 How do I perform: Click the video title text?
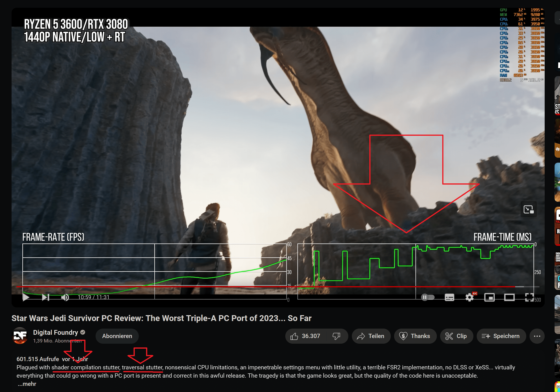coord(161,318)
